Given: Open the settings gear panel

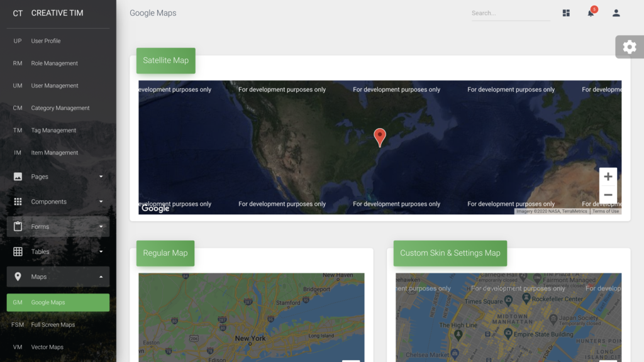Looking at the screenshot, I should [629, 47].
